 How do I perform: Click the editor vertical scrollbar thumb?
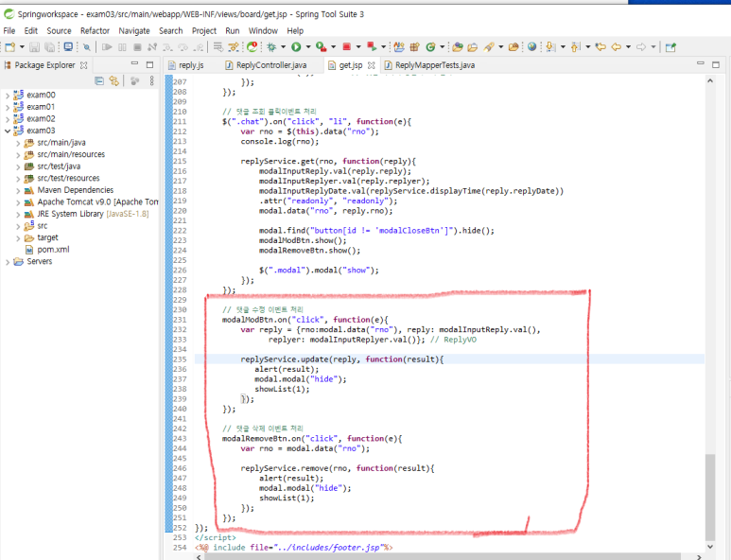(x=709, y=496)
